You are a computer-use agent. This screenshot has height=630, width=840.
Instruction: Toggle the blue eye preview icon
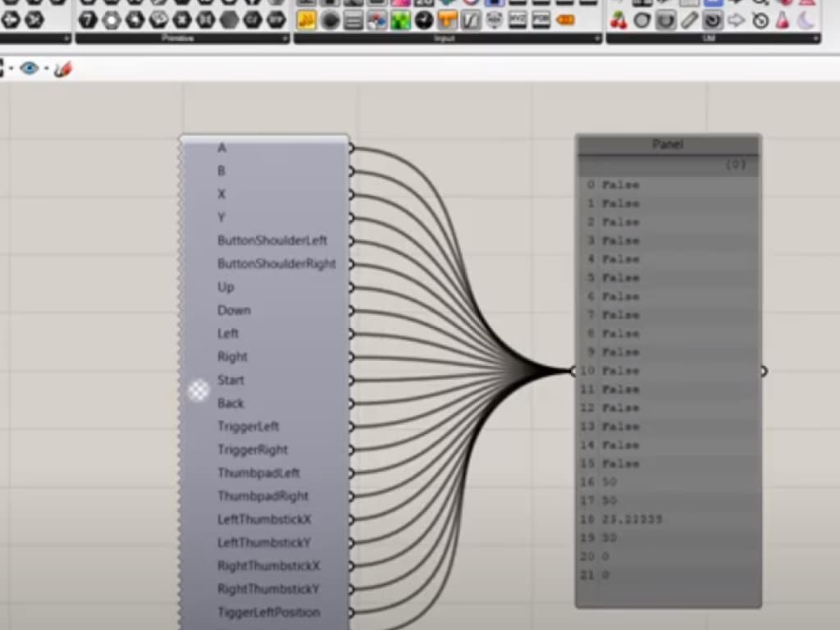(29, 68)
